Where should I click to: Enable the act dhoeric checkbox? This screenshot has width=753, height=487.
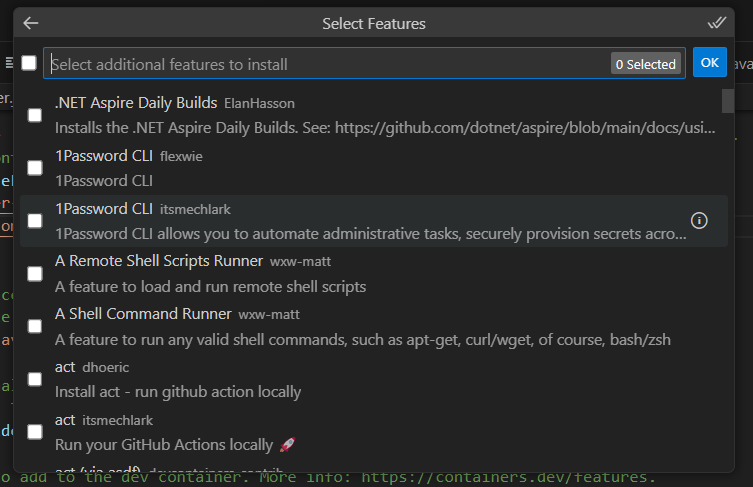coord(35,379)
